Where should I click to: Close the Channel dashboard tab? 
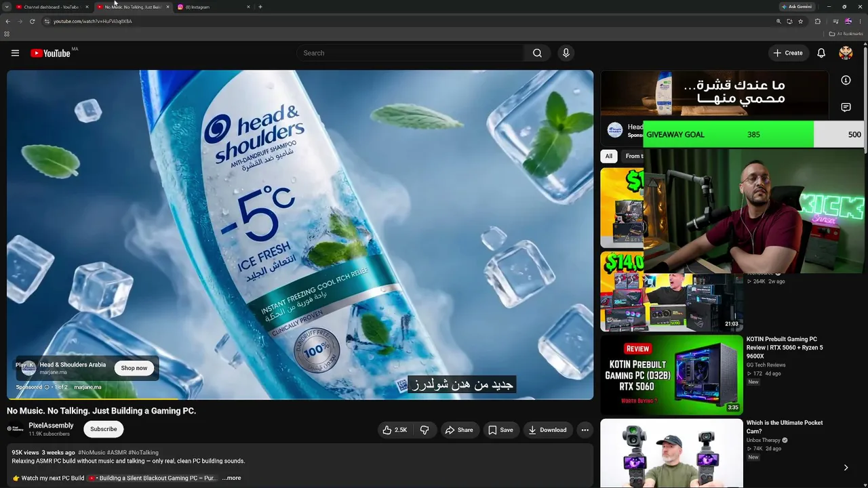[x=87, y=7]
